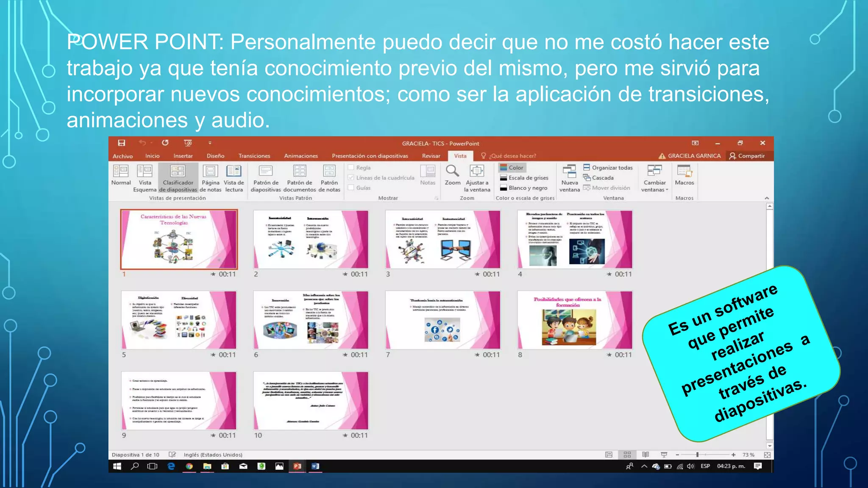
Task: Select Vista Esquema view
Action: [145, 178]
